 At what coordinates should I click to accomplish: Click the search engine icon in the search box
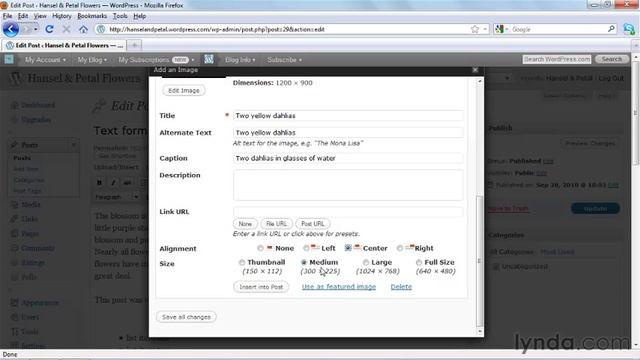pos(500,29)
